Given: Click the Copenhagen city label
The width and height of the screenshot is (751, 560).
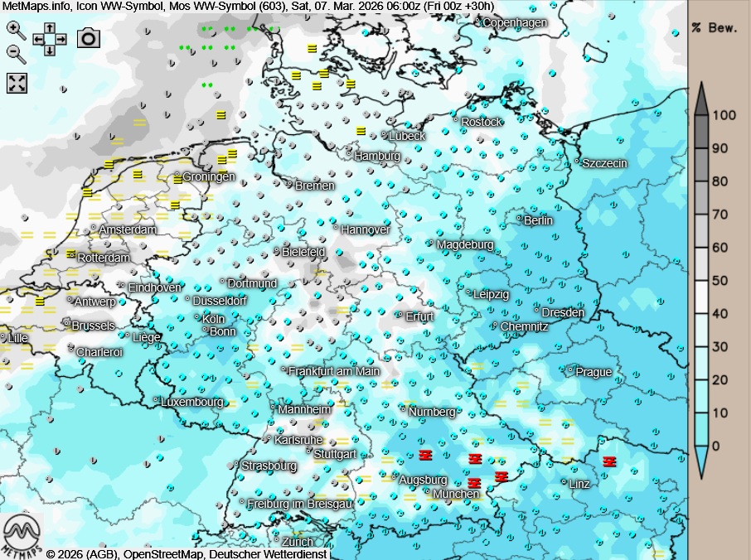Looking at the screenshot, I should 515,22.
